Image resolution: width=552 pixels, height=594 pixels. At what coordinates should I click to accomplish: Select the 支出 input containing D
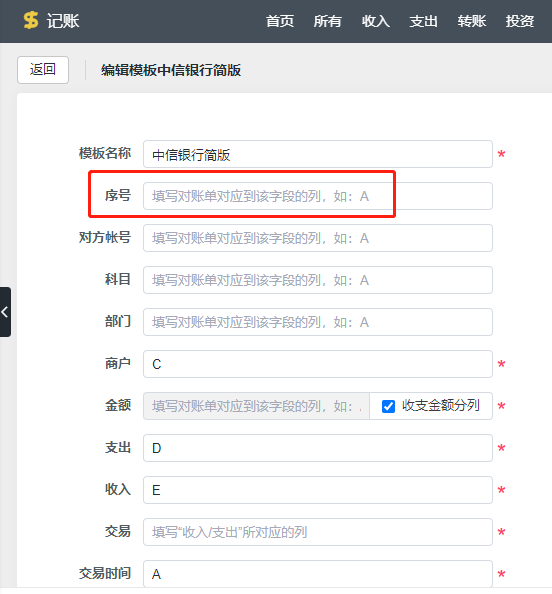318,448
